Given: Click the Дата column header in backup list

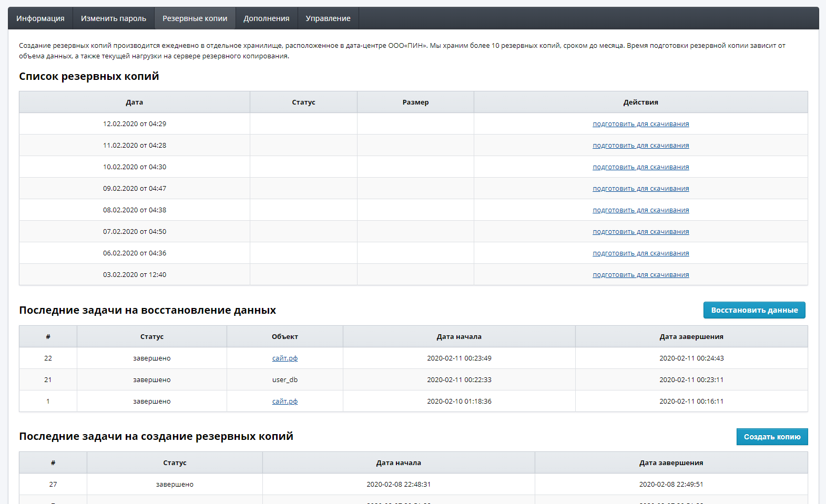Looking at the screenshot, I should (x=135, y=102).
